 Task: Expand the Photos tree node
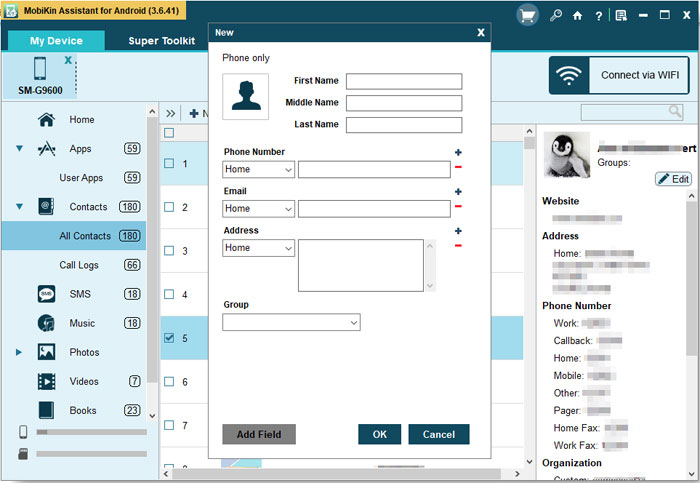19,352
